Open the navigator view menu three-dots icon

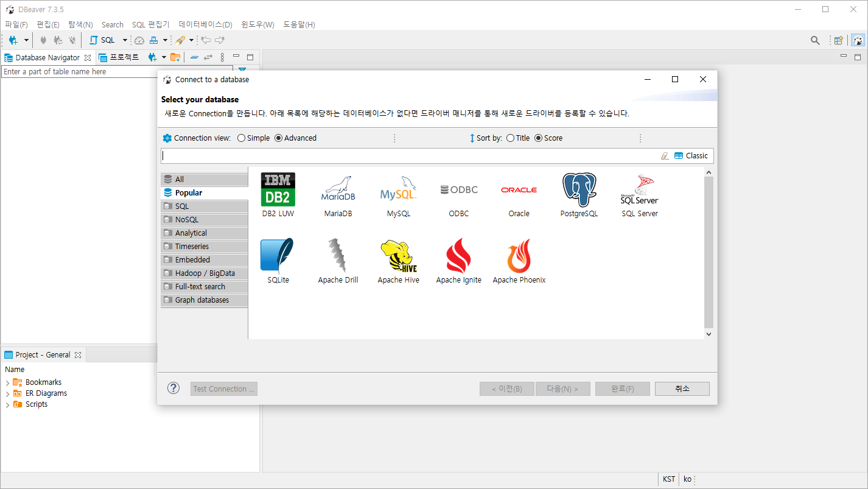coord(222,57)
